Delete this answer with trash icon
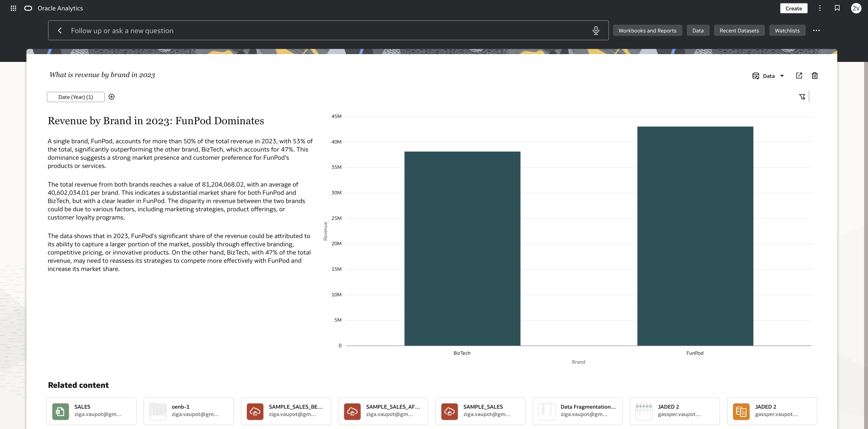Screen dimensions: 868x429 (815, 76)
